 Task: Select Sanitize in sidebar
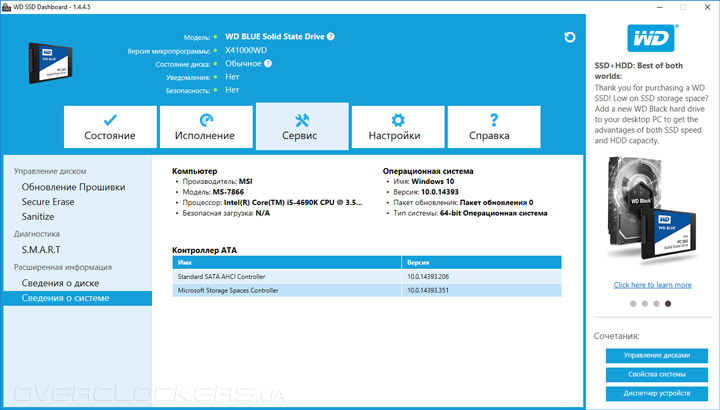click(38, 216)
